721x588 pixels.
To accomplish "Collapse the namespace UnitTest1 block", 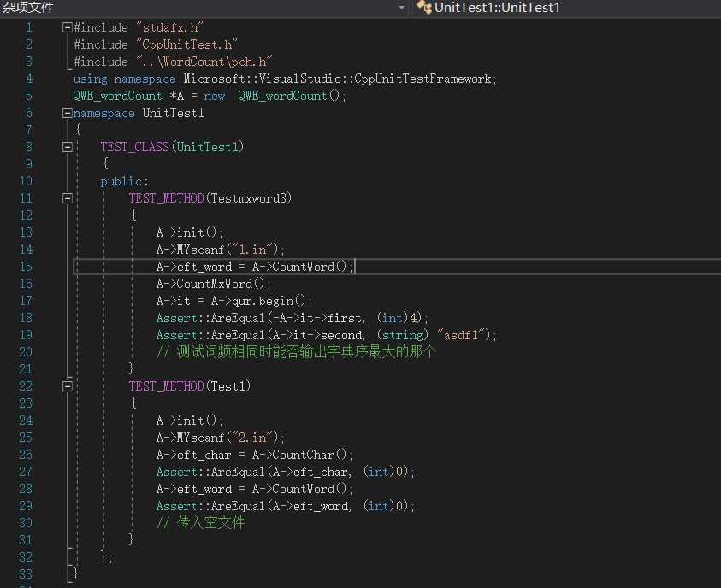I will (x=67, y=113).
